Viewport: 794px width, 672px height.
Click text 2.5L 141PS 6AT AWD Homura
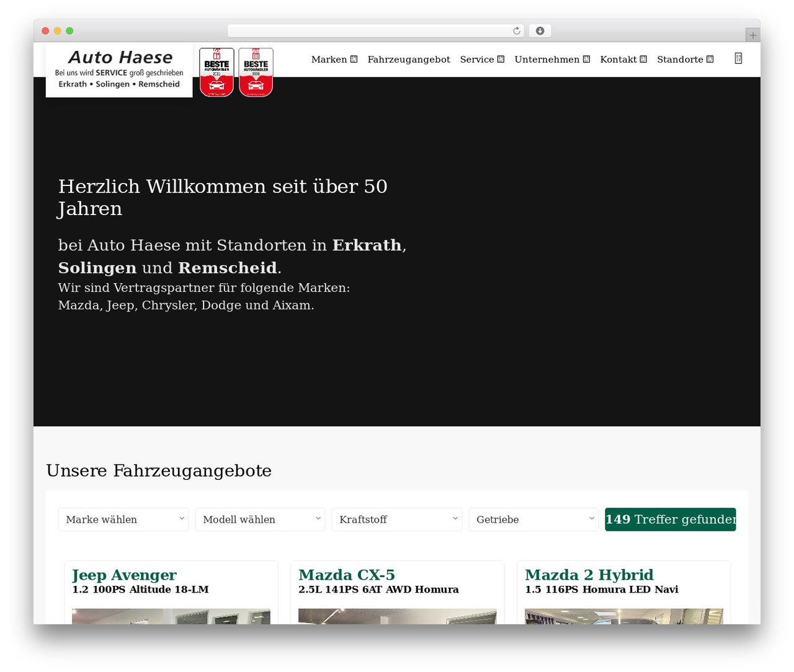[x=378, y=590]
